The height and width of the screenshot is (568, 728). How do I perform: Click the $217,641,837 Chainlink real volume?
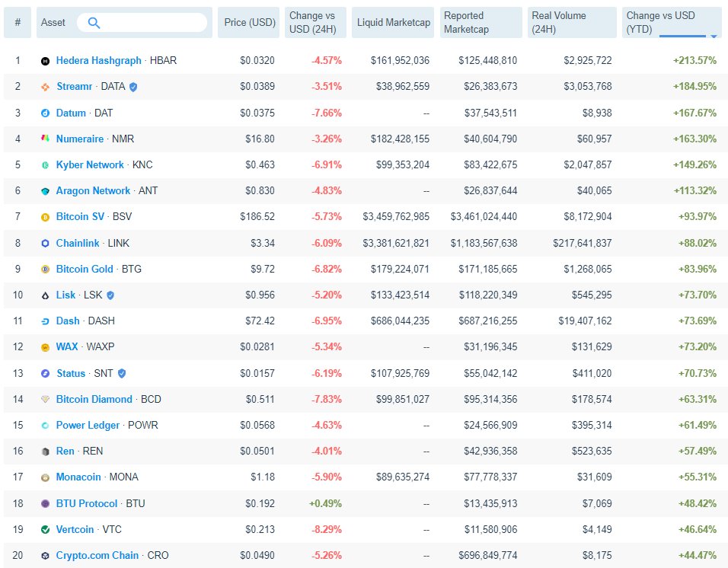click(583, 243)
